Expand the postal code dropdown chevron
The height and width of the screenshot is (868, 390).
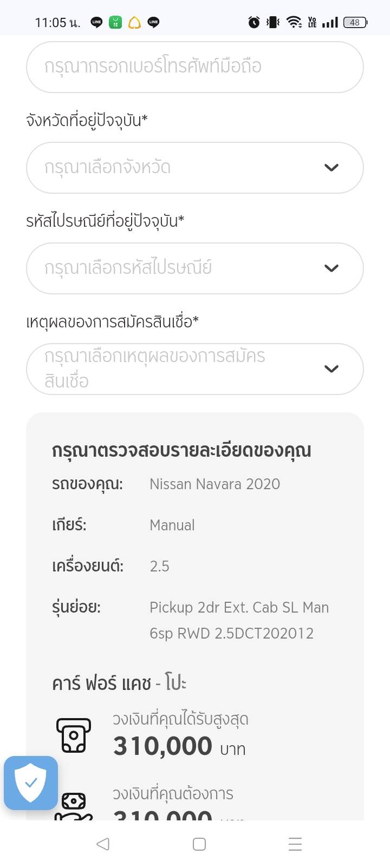pos(331,268)
